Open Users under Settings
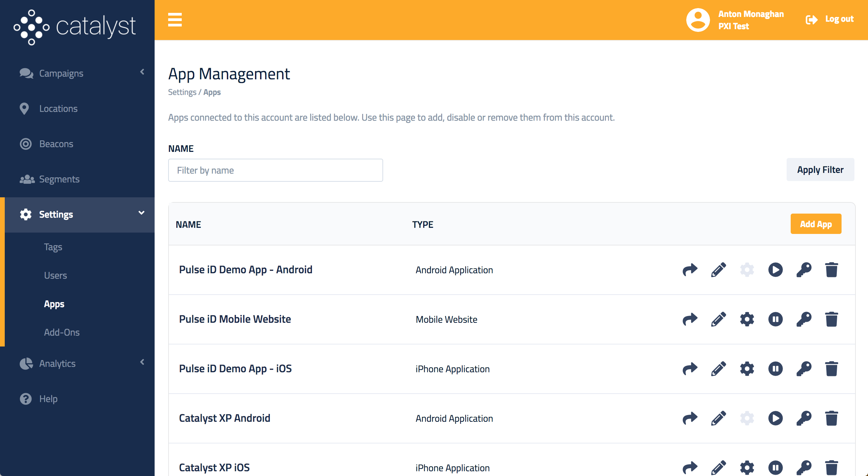868x476 pixels. click(56, 275)
